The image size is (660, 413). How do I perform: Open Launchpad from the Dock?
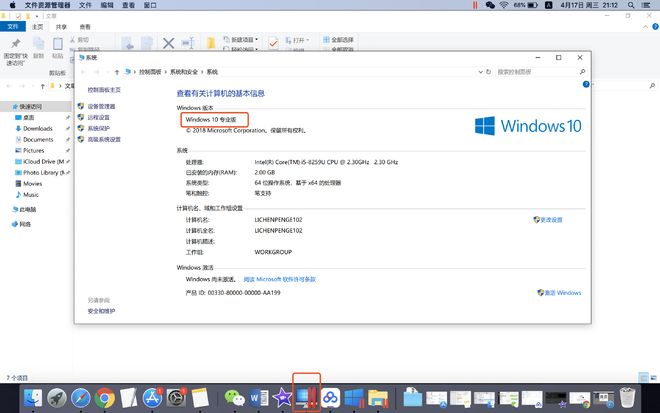point(57,397)
